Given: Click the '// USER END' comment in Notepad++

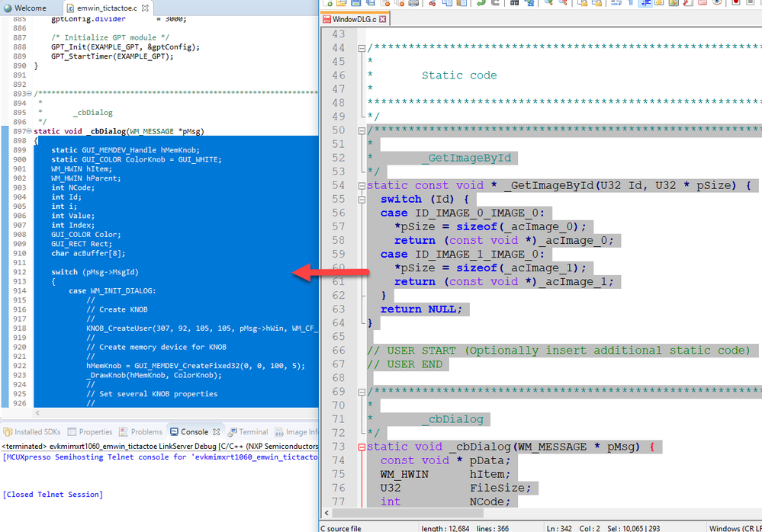Looking at the screenshot, I should click(x=405, y=364).
